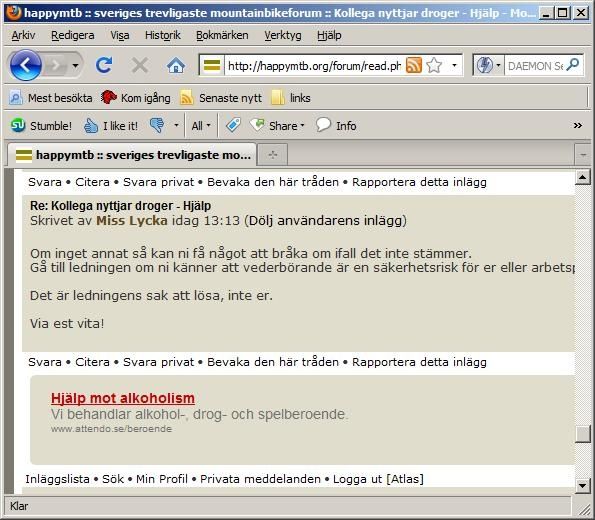Open the Hjälp mot alkoholism ad link

click(123, 398)
